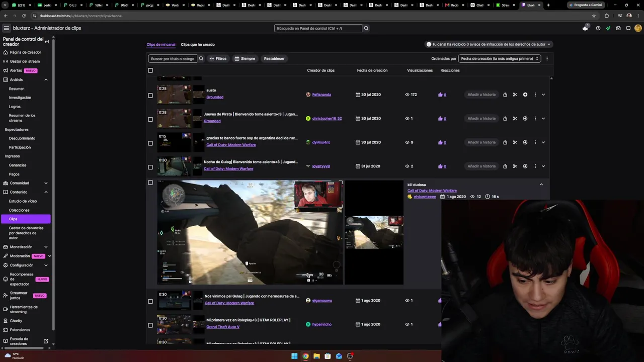
Task: Expand copyright strikes notice
Action: 488,44
